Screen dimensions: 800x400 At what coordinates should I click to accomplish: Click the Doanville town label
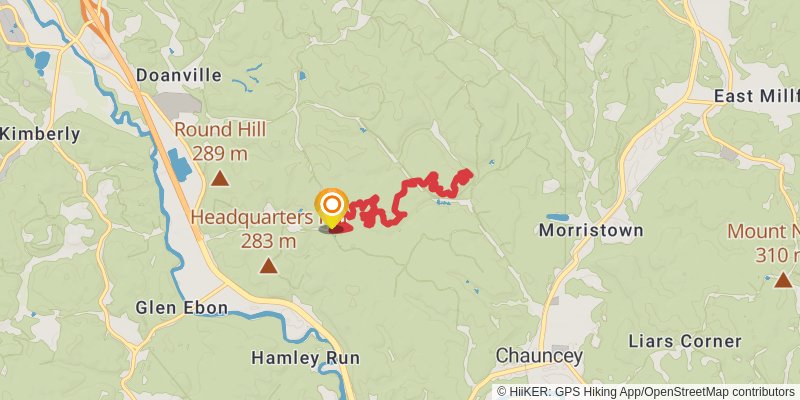(179, 76)
